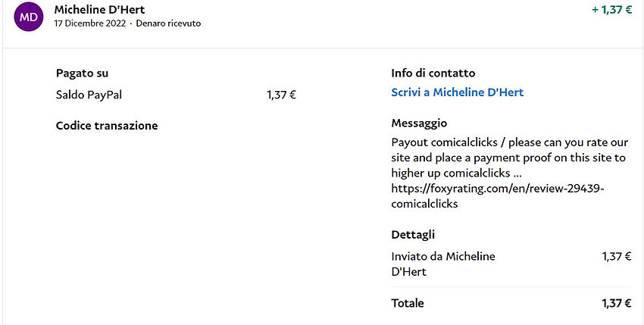Click the 1,37 € amount beside Inviato da
The width and height of the screenshot is (644, 325).
coord(617,257)
